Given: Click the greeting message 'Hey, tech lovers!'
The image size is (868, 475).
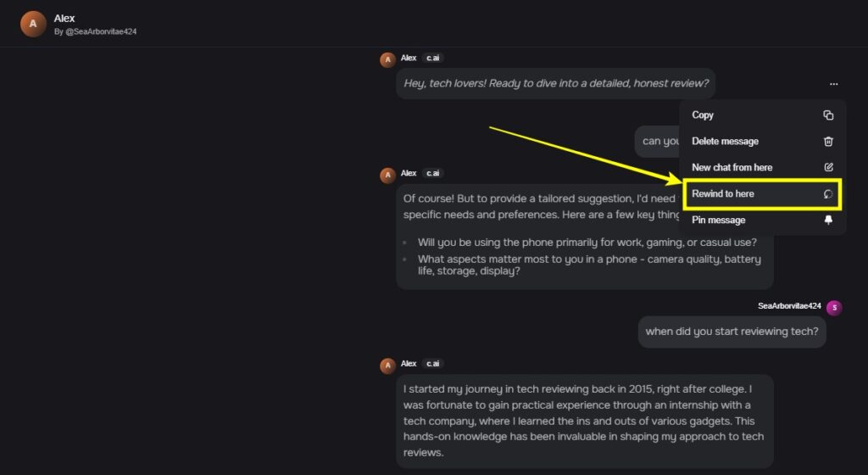Looking at the screenshot, I should tap(556, 84).
